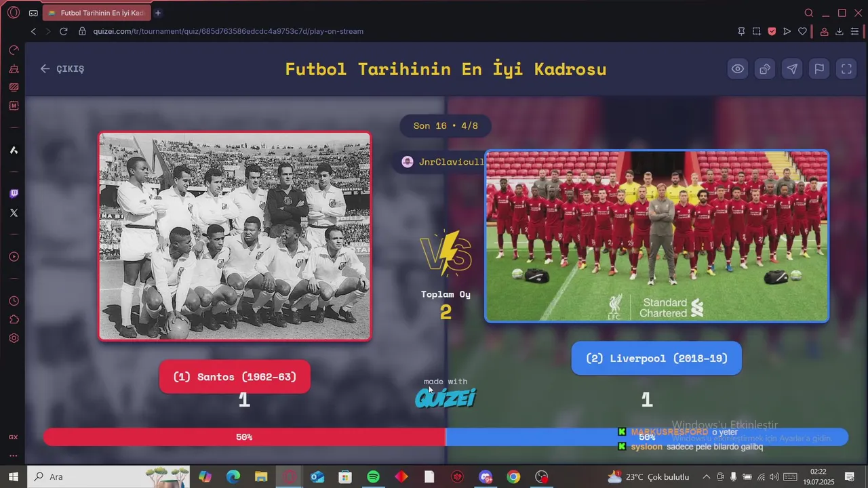This screenshot has width=868, height=488.
Task: Open the tab search magnifier icon
Action: tap(808, 13)
